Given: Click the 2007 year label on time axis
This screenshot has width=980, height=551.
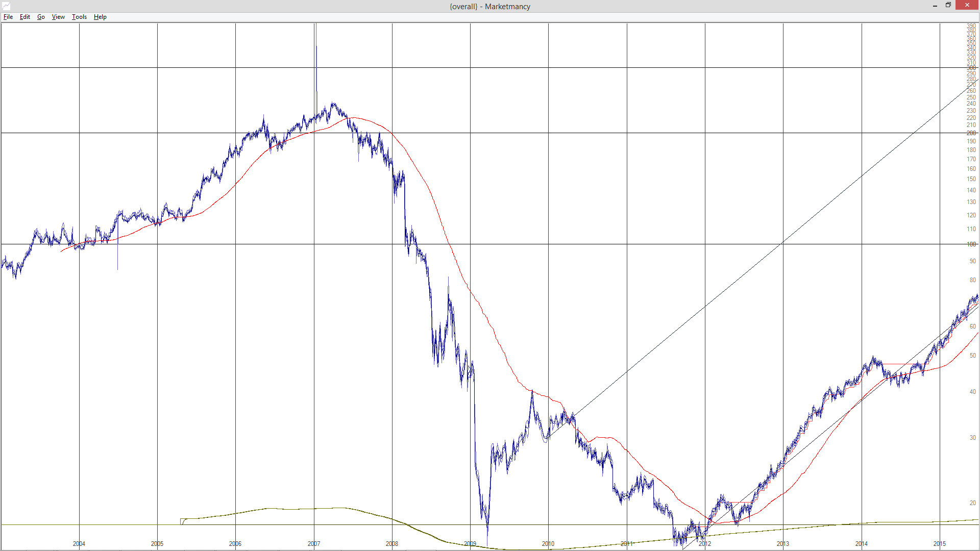Looking at the screenshot, I should 314,544.
